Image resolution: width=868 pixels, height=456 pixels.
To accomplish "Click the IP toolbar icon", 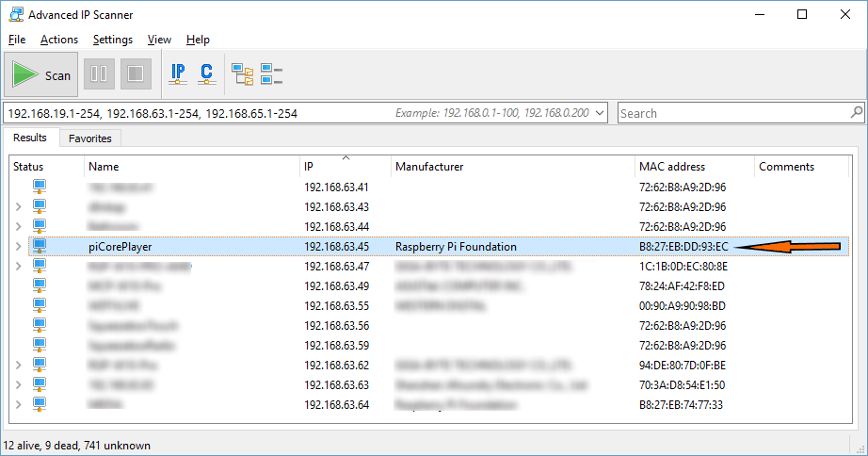I will click(178, 73).
